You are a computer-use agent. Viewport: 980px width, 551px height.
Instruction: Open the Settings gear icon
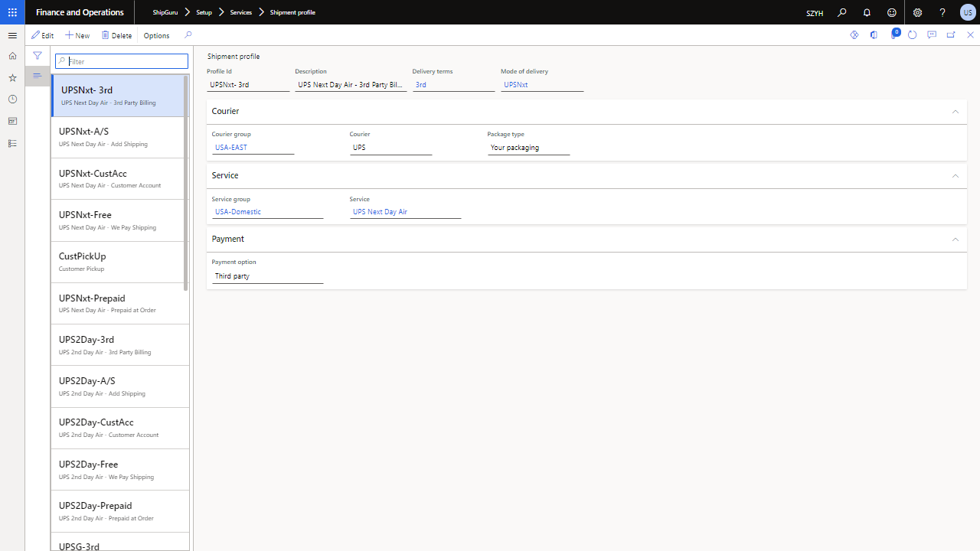click(x=917, y=12)
